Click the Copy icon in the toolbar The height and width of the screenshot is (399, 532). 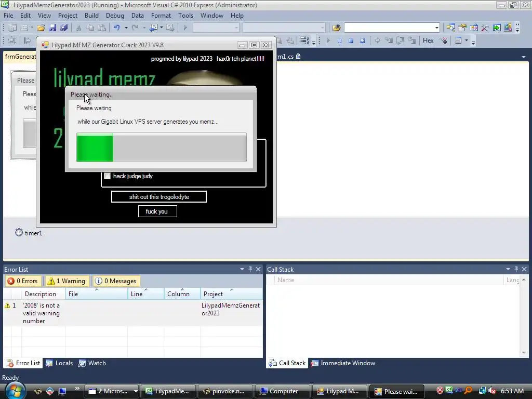pos(90,28)
